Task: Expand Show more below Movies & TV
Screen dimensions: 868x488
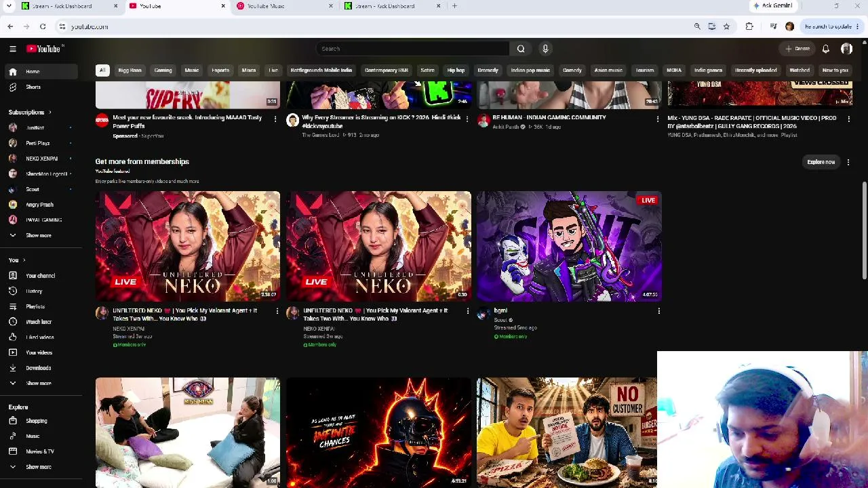Action: pos(38,467)
